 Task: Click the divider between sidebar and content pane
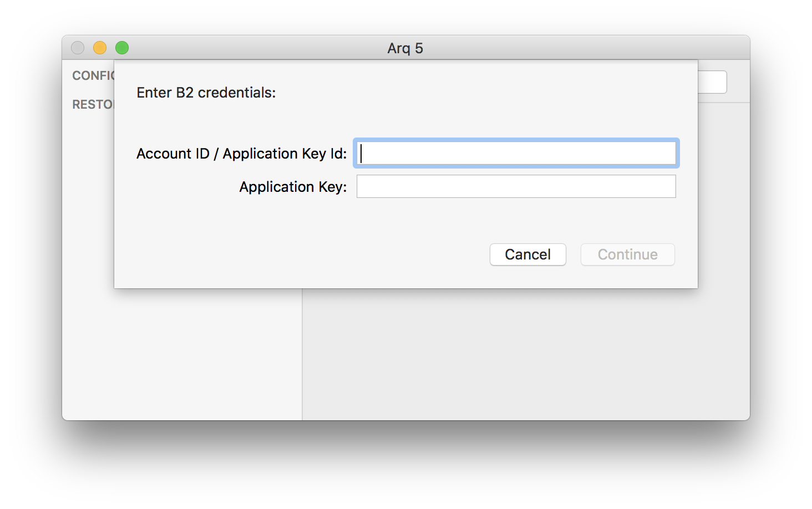coord(302,355)
